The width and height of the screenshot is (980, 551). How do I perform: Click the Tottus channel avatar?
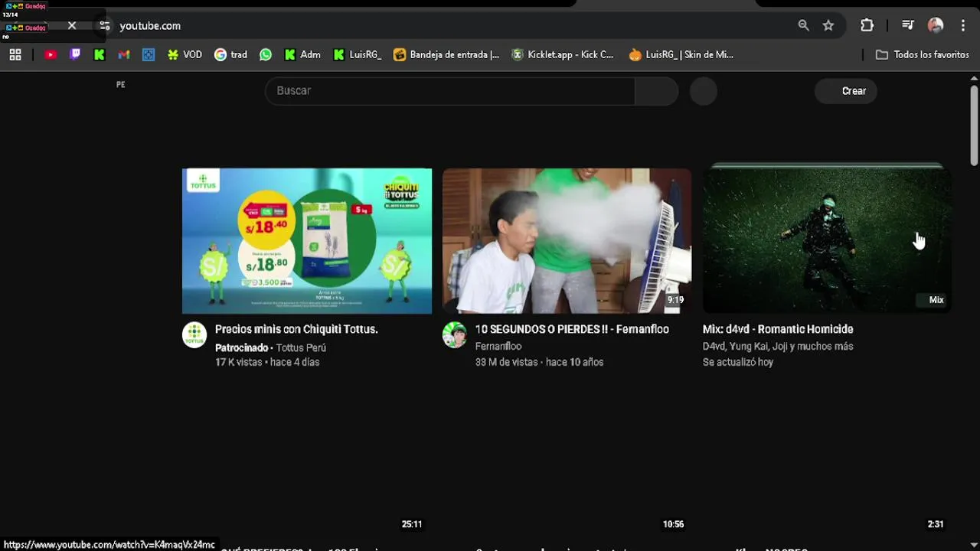click(194, 335)
